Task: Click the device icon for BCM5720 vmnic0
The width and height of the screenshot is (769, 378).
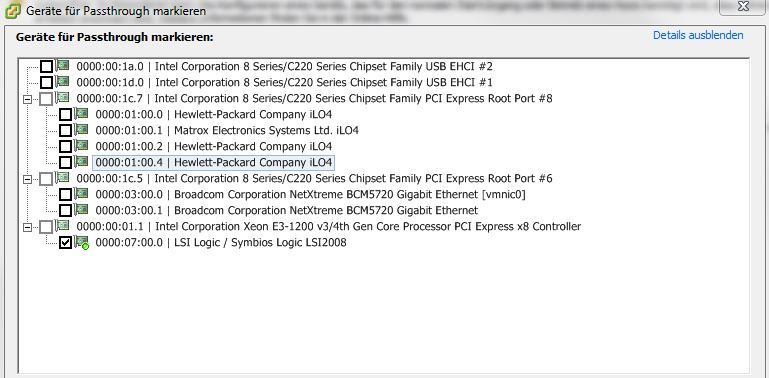Action: (82, 194)
